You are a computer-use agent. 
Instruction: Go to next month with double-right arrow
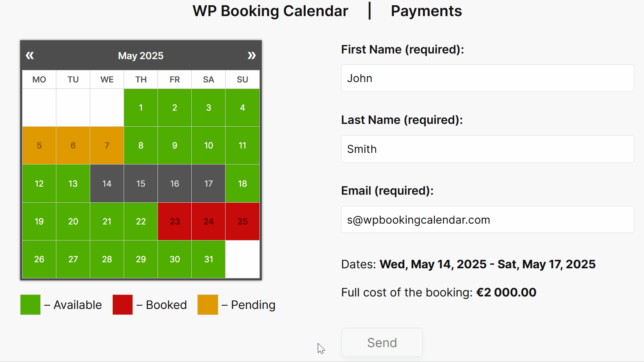(252, 56)
